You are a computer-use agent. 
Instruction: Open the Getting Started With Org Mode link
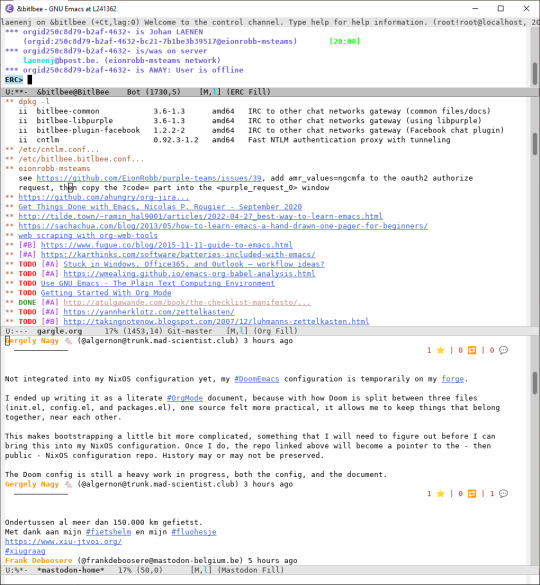tap(106, 293)
